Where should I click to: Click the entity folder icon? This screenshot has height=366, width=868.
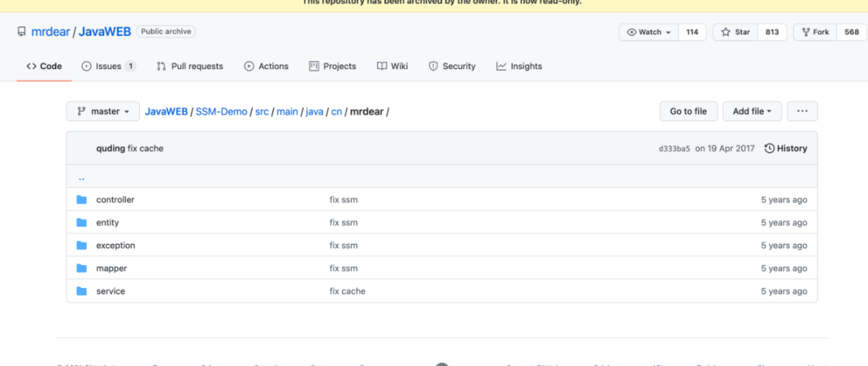[82, 222]
